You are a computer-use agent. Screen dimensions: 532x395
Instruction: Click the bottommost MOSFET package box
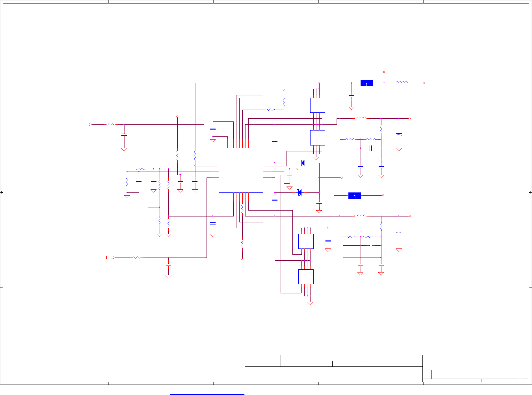(x=306, y=277)
